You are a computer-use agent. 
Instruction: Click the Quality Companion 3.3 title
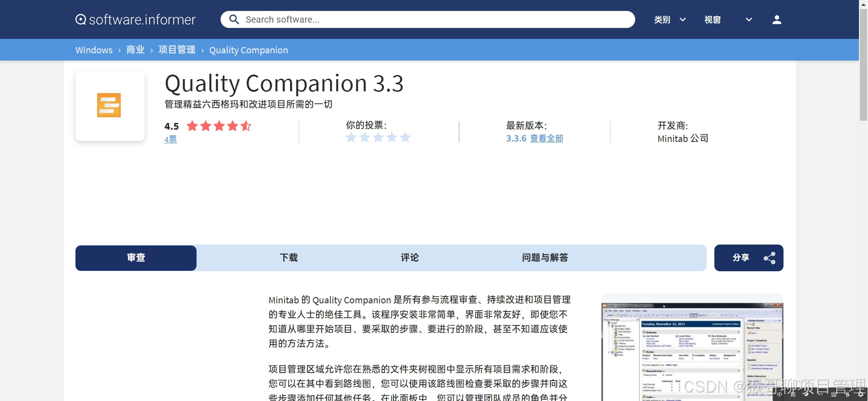[284, 84]
